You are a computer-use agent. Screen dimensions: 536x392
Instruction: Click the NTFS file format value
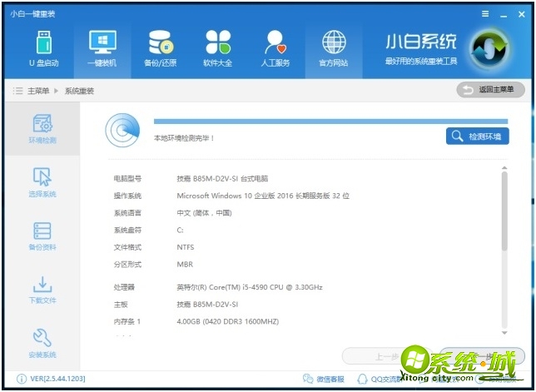point(186,247)
